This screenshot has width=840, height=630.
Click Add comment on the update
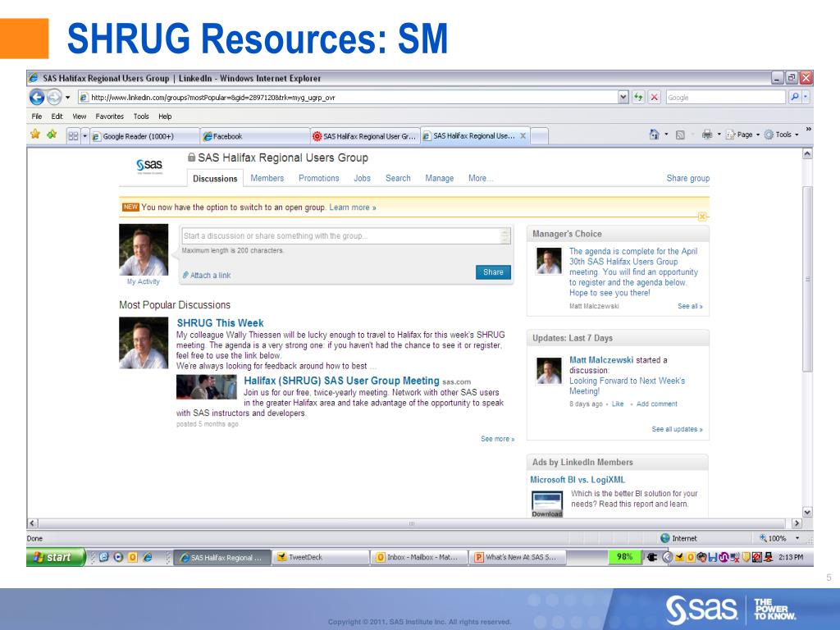pos(657,404)
